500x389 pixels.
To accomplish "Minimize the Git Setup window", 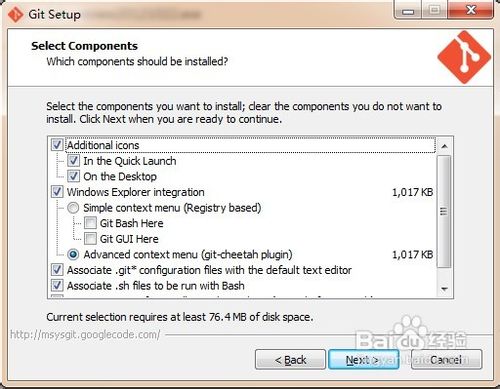I will click(408, 11).
